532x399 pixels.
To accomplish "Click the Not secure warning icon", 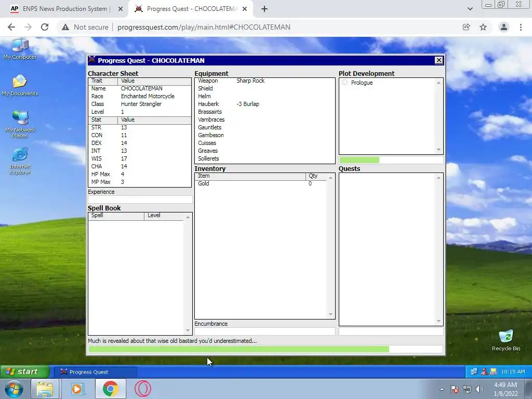I will (x=65, y=27).
